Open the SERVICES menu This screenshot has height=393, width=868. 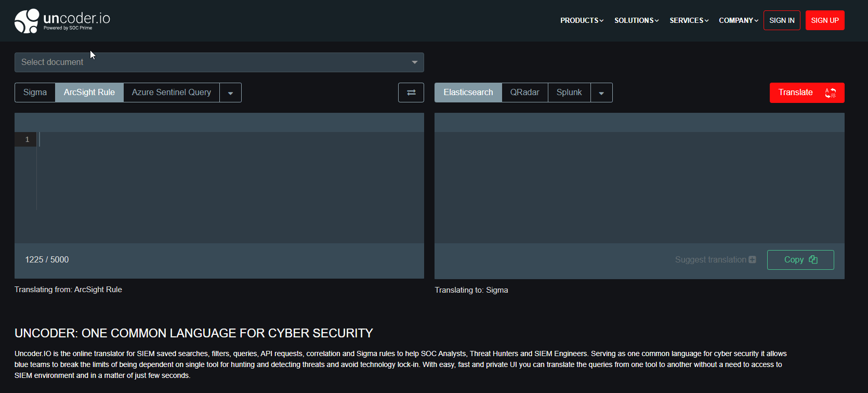689,20
